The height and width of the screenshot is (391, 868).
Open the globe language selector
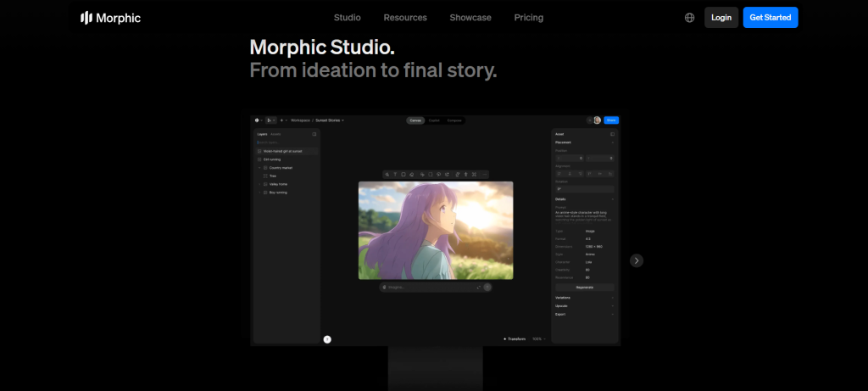689,18
